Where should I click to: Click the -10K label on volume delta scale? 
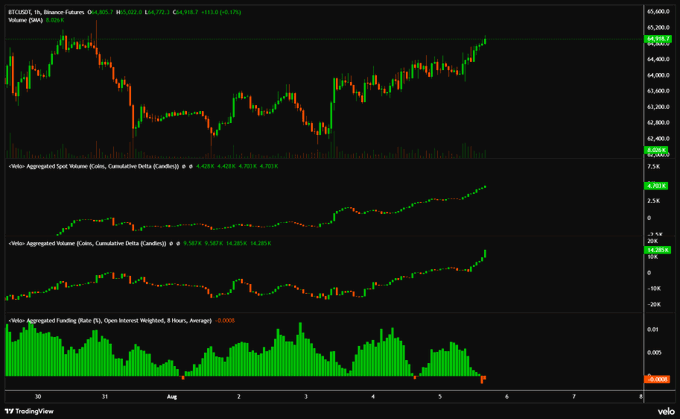coord(654,288)
